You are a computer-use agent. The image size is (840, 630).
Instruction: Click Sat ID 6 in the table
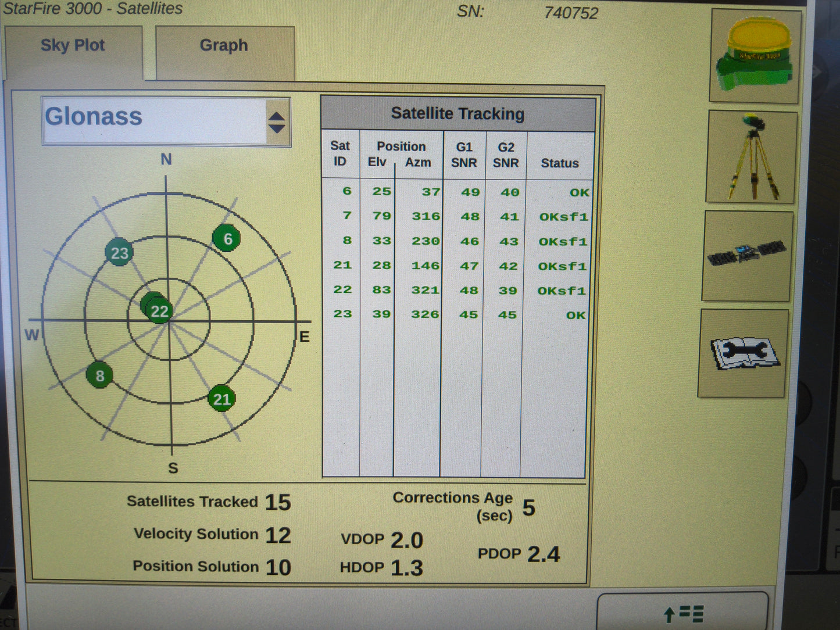[x=347, y=191]
